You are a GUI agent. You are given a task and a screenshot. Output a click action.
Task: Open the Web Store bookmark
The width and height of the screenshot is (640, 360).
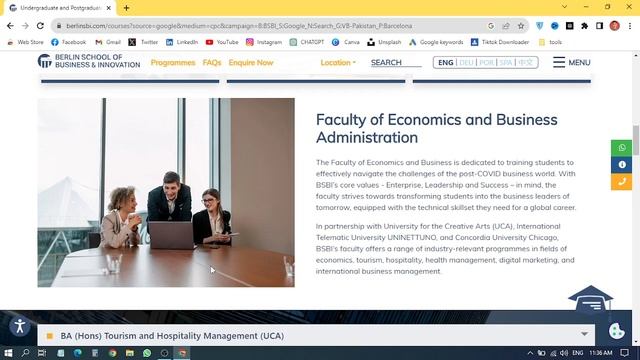pyautogui.click(x=25, y=42)
